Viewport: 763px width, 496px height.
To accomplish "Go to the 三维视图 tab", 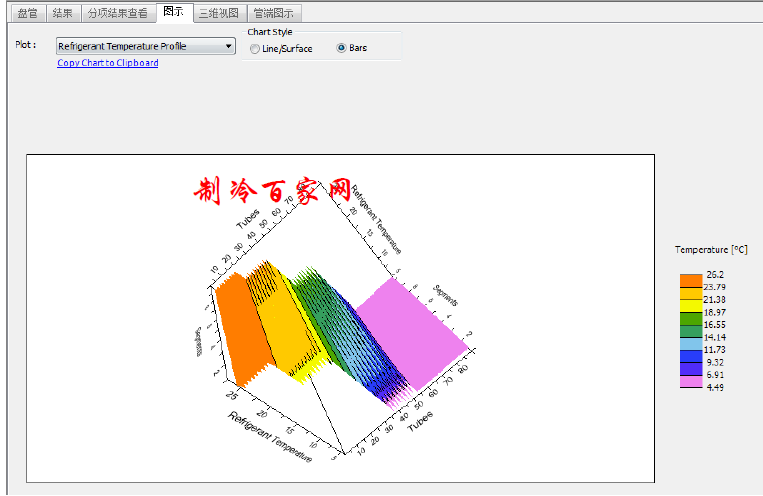I will (217, 13).
